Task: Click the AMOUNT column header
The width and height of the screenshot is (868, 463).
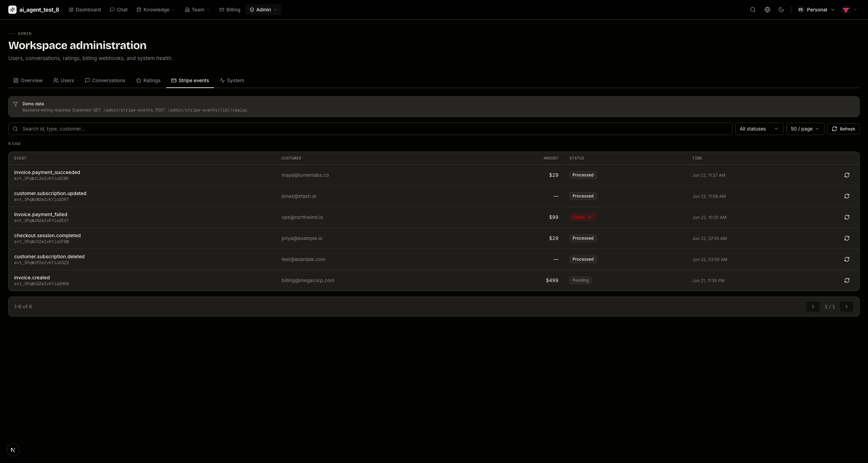Action: [x=551, y=158]
